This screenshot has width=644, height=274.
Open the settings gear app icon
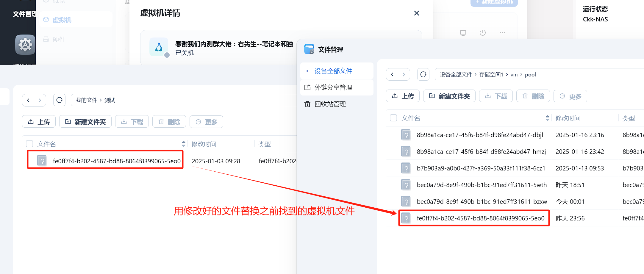click(25, 45)
